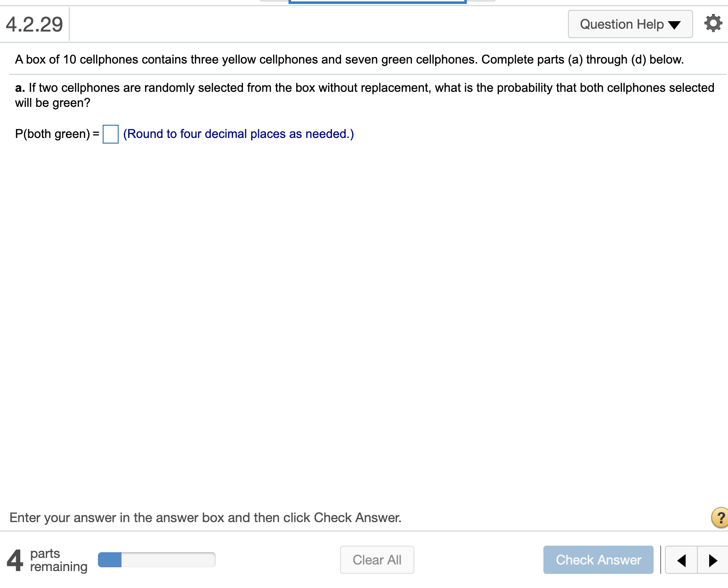
Task: Click the Clear All button
Action: pos(377,560)
